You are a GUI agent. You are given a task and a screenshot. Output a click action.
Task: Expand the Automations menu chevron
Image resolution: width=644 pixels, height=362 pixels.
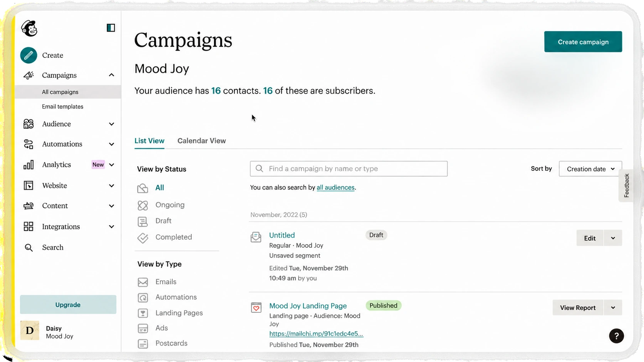[x=111, y=144]
